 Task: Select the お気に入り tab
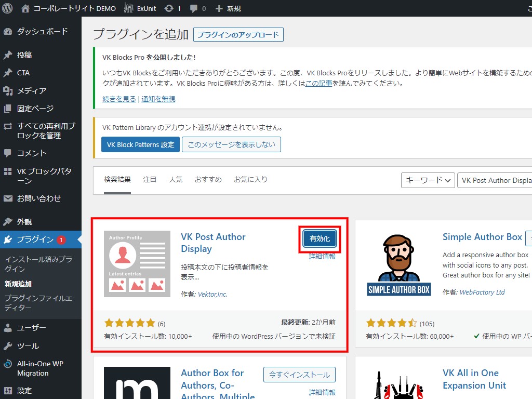point(250,180)
